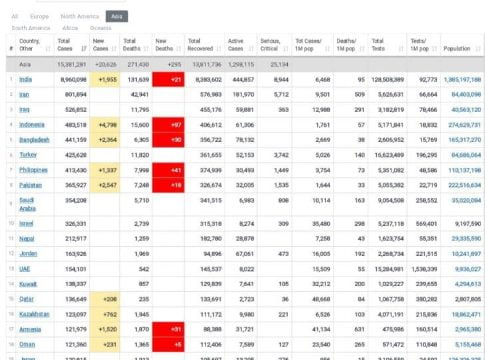Open the Kazakhstan country link
Viewport: 485px width, 360px height.
click(34, 314)
